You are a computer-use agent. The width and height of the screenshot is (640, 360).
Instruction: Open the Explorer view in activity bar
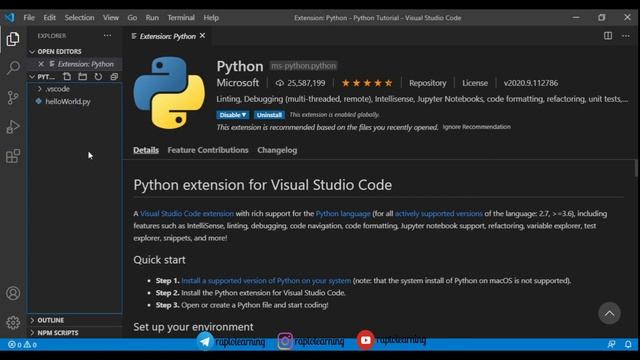(13, 39)
